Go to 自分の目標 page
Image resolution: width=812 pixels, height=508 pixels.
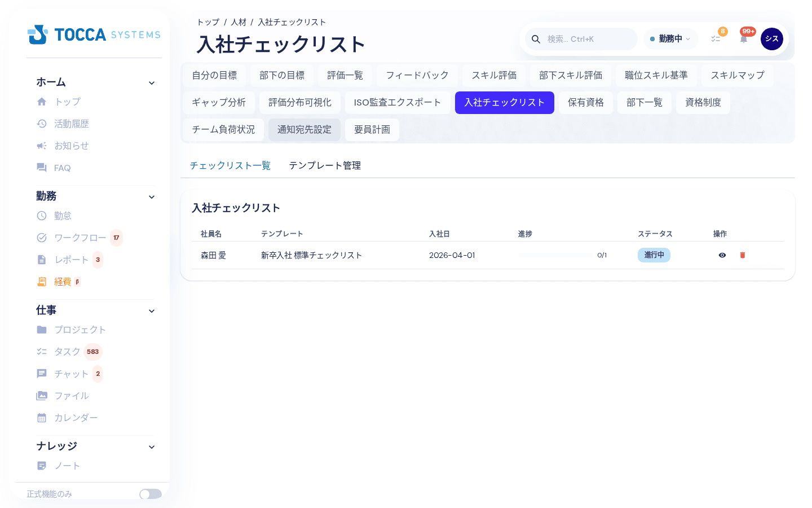click(214, 76)
